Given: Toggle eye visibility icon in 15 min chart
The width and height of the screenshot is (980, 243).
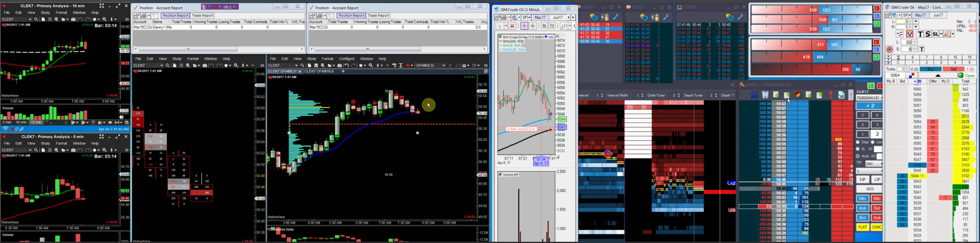Looking at the screenshot, I should [x=110, y=123].
